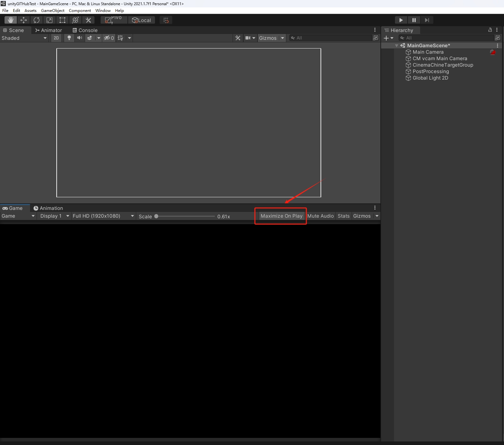Open the Hierarchy search picker icon
The image size is (504, 445).
pyautogui.click(x=498, y=38)
